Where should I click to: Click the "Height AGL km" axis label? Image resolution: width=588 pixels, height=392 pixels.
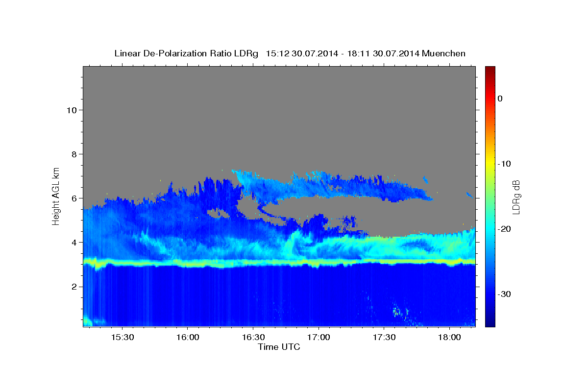[x=56, y=196]
